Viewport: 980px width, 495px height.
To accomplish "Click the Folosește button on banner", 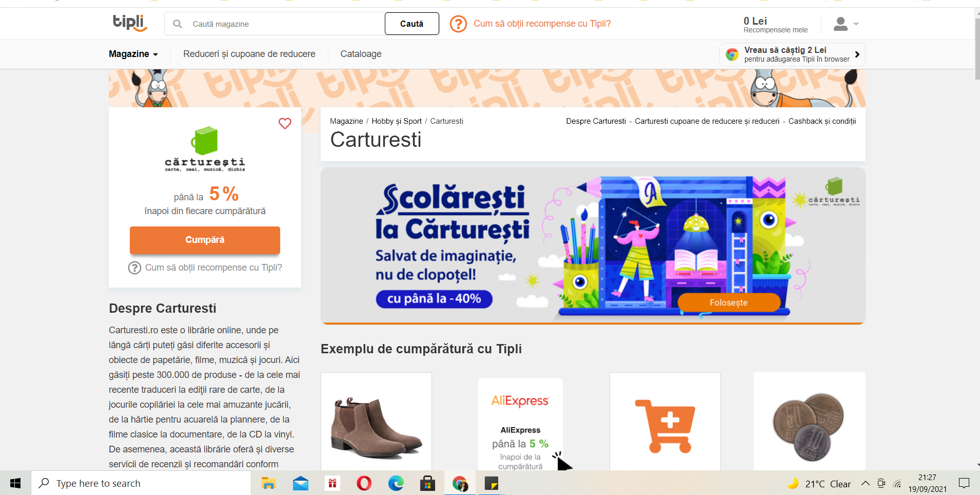I will (x=729, y=302).
